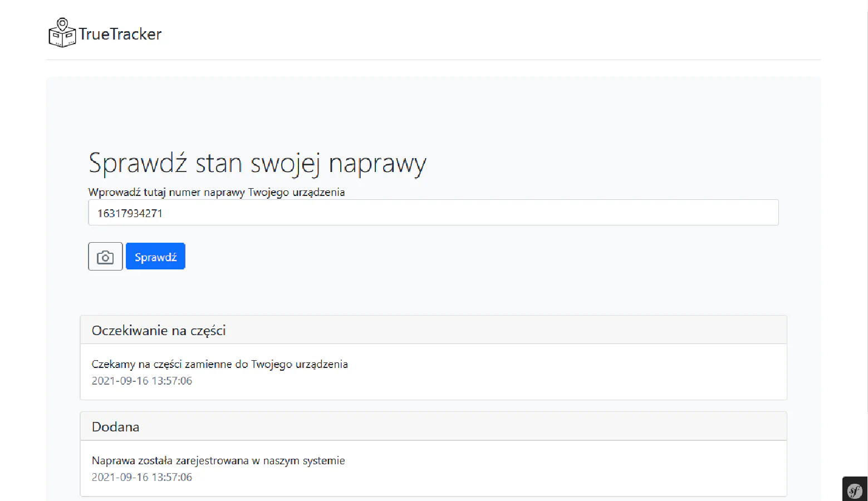
Task: Click the "Sprawdź stan swojej naprawy" heading
Action: click(x=257, y=164)
